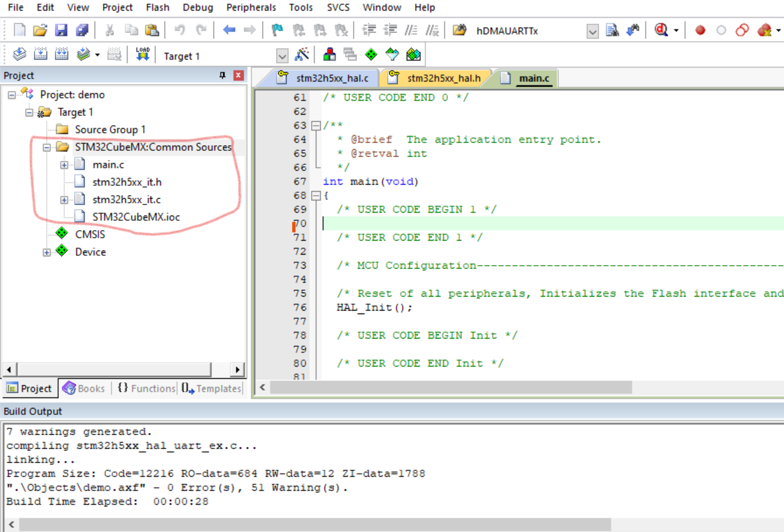The width and height of the screenshot is (784, 532).
Task: Pin the Project panel with pushpin
Action: (222, 75)
